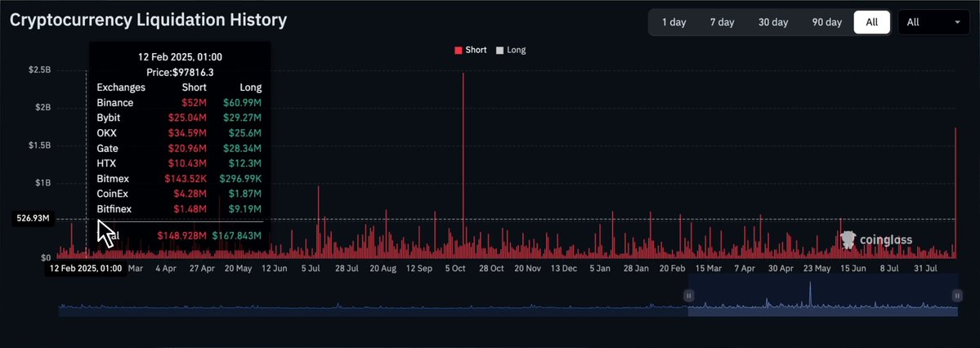This screenshot has height=348, width=980.
Task: Click the 20 Aug x-axis date
Action: click(383, 268)
